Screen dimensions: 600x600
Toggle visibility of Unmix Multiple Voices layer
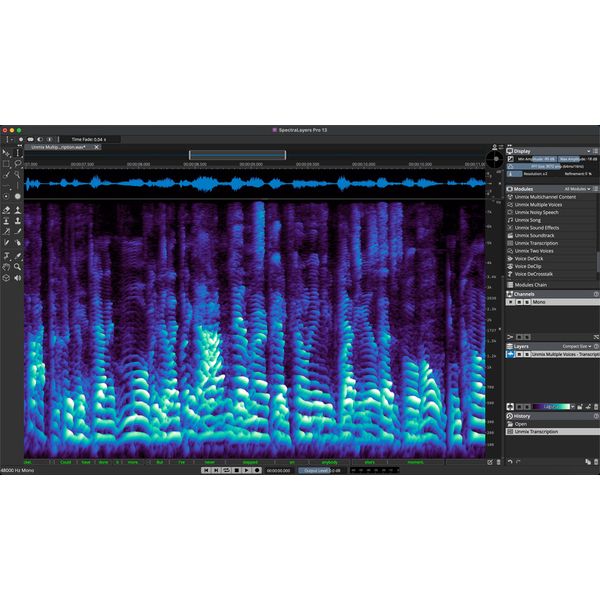pos(519,355)
